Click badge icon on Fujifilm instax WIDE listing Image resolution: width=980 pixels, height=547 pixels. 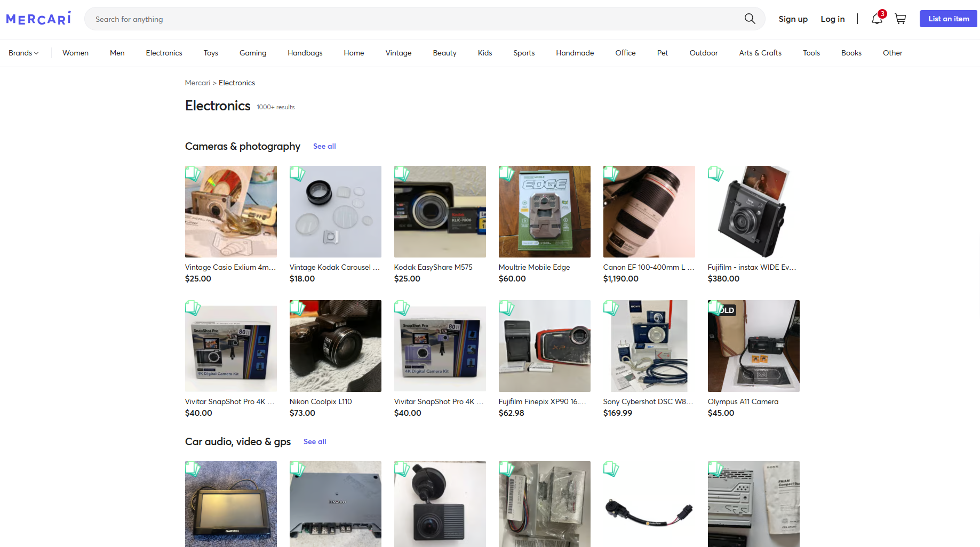pyautogui.click(x=716, y=174)
